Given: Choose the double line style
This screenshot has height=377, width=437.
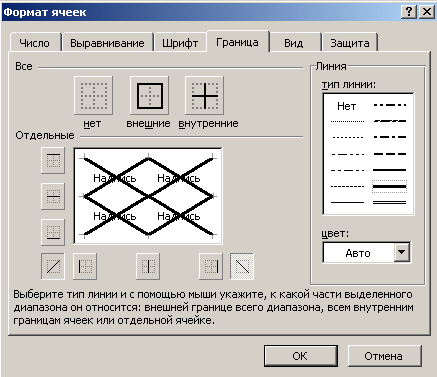Looking at the screenshot, I should coord(389,202).
